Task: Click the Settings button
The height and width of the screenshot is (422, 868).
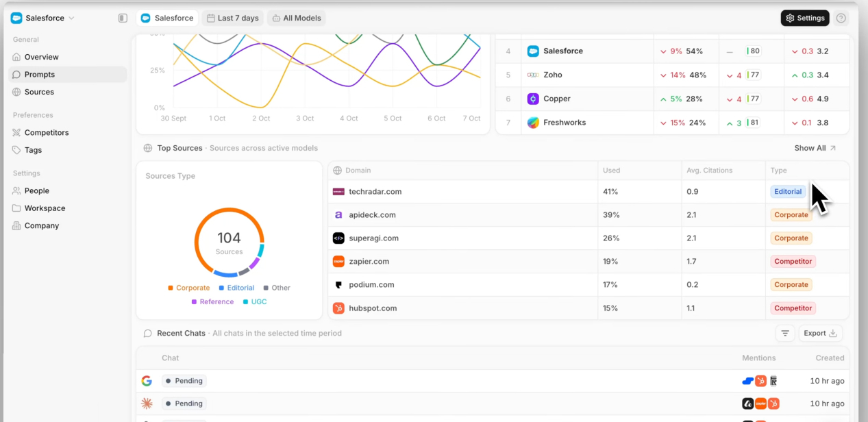Action: [x=805, y=18]
